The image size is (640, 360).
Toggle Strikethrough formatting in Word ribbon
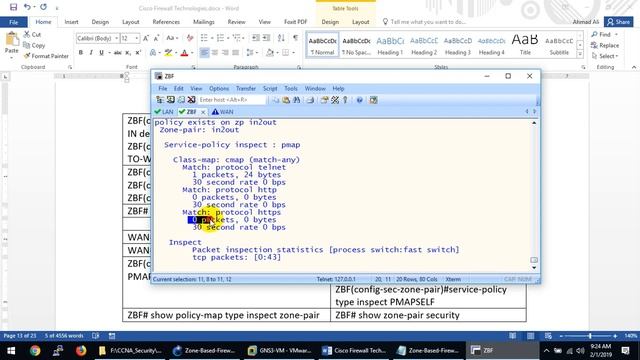pos(118,53)
